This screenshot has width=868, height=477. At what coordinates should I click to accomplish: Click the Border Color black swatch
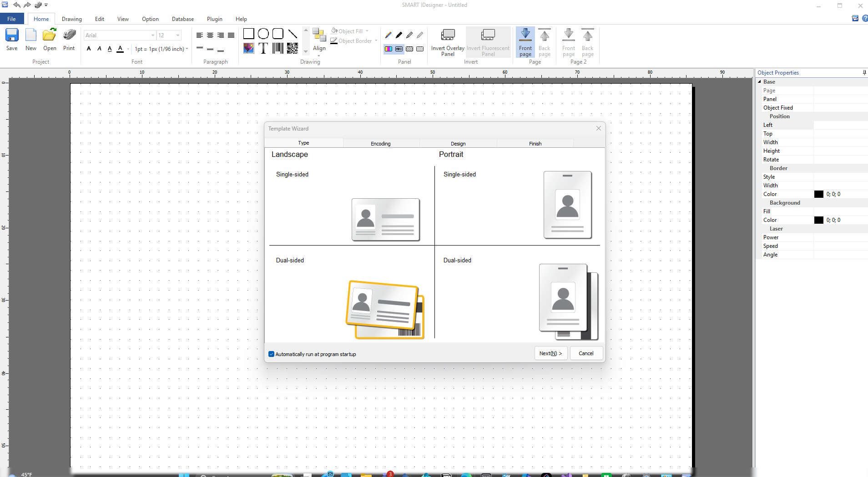(818, 194)
